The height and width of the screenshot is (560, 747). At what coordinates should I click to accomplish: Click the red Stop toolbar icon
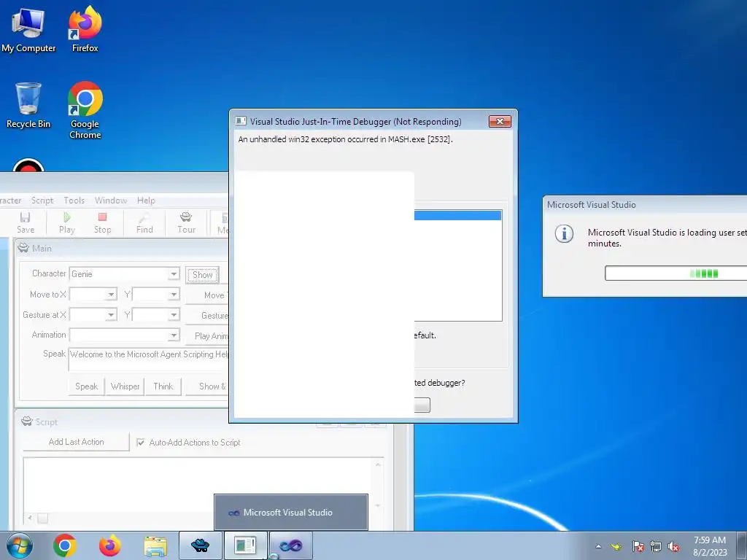click(102, 222)
